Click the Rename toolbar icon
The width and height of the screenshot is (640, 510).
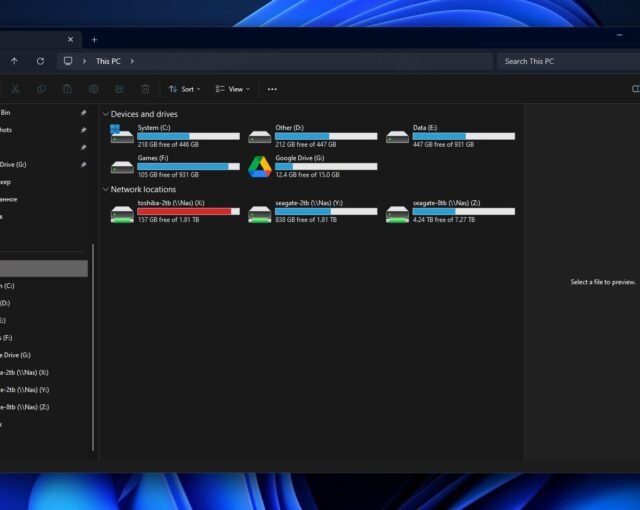93,89
